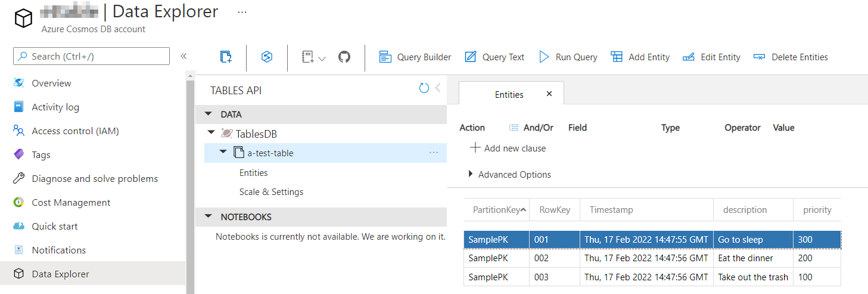Screen dimensions: 868x294
Task: Select a-test-table in the tree
Action: tap(270, 153)
